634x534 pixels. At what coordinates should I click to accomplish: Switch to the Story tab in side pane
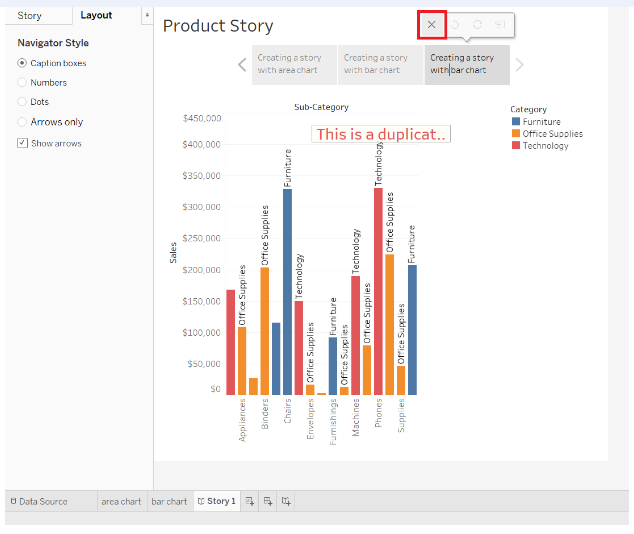pos(30,16)
